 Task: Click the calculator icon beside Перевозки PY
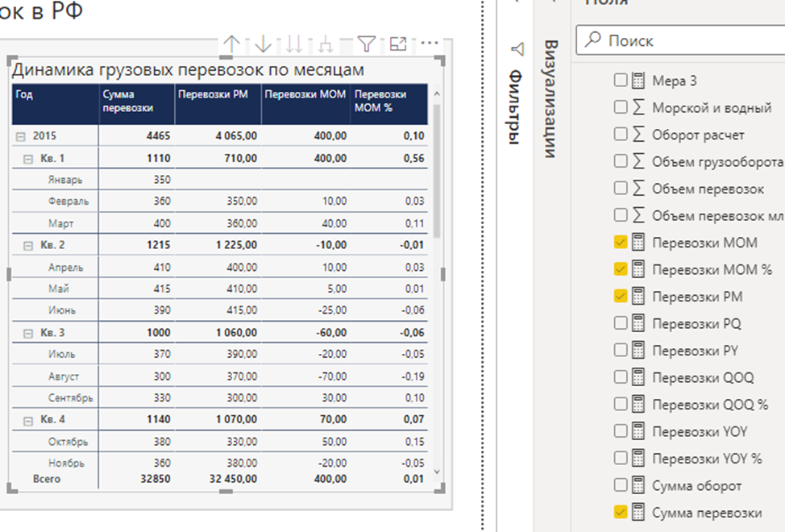[x=638, y=351]
